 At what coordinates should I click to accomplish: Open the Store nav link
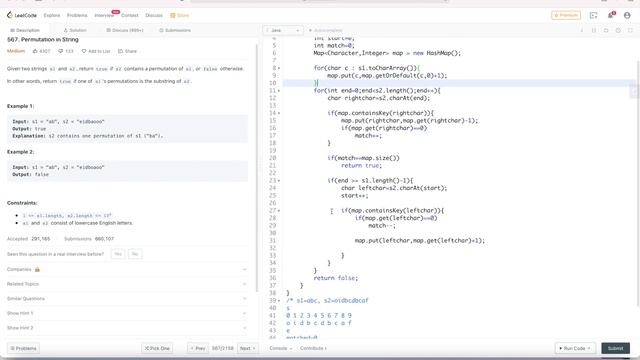click(x=180, y=15)
